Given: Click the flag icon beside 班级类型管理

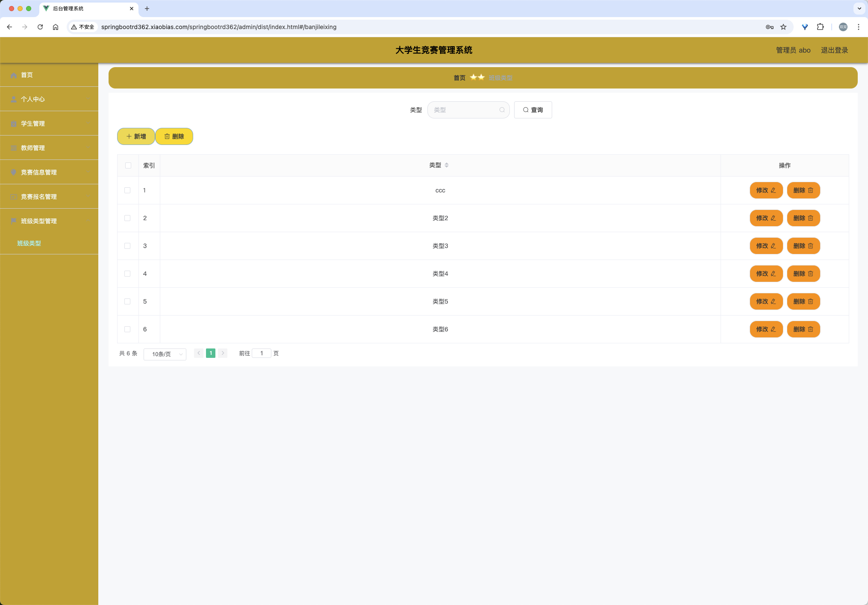Looking at the screenshot, I should [x=14, y=221].
